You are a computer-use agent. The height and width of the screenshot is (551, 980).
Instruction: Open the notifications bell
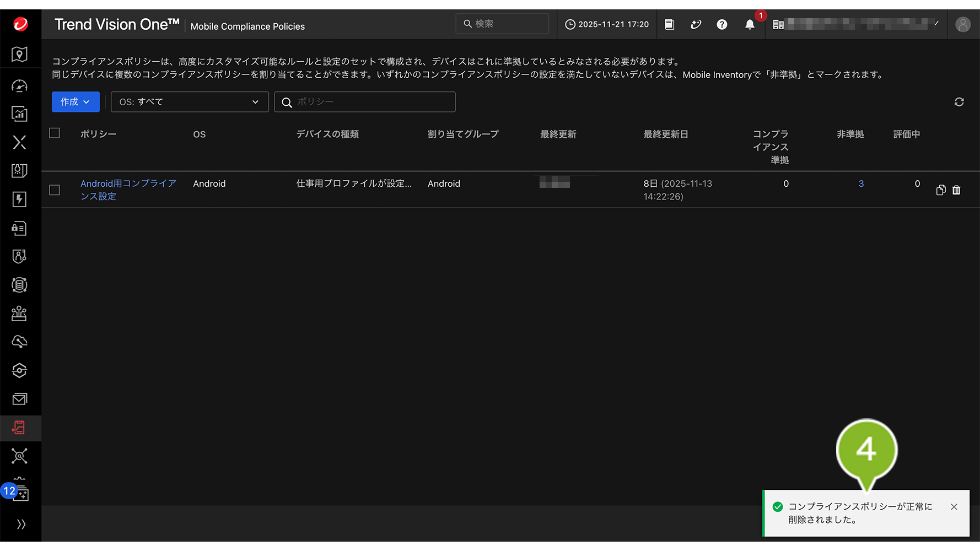pos(750,25)
